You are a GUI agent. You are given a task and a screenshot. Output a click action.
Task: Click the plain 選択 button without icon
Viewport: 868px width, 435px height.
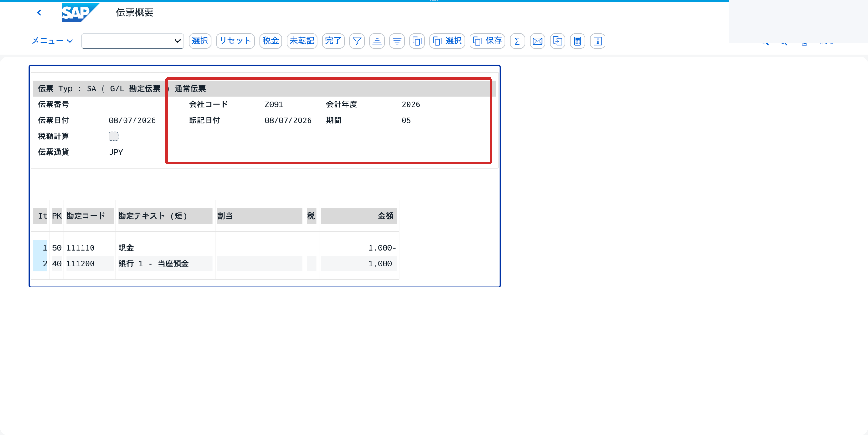pyautogui.click(x=200, y=41)
